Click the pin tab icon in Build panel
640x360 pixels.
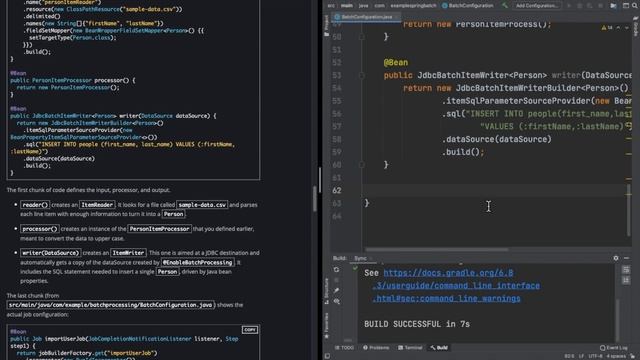pyautogui.click(x=336, y=291)
